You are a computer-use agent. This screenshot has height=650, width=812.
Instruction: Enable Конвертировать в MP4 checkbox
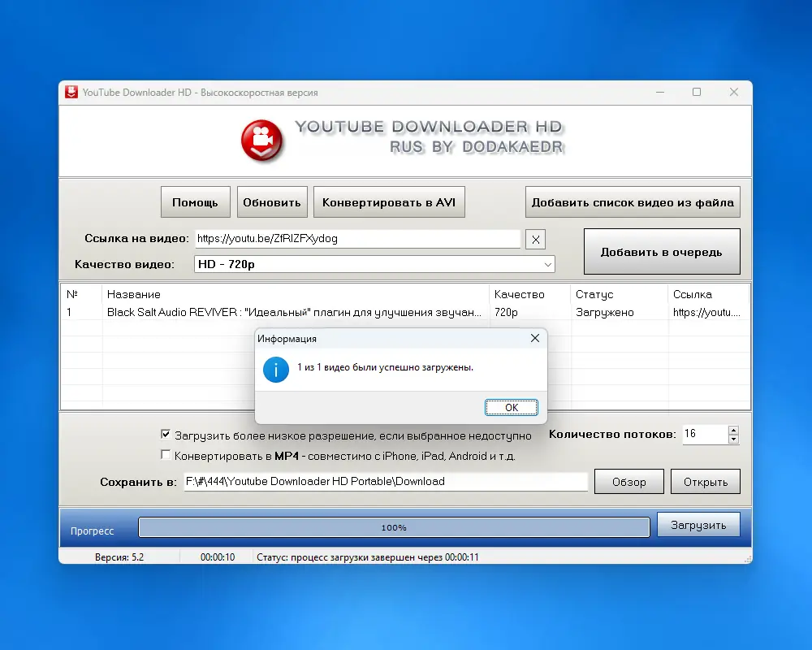tap(166, 455)
